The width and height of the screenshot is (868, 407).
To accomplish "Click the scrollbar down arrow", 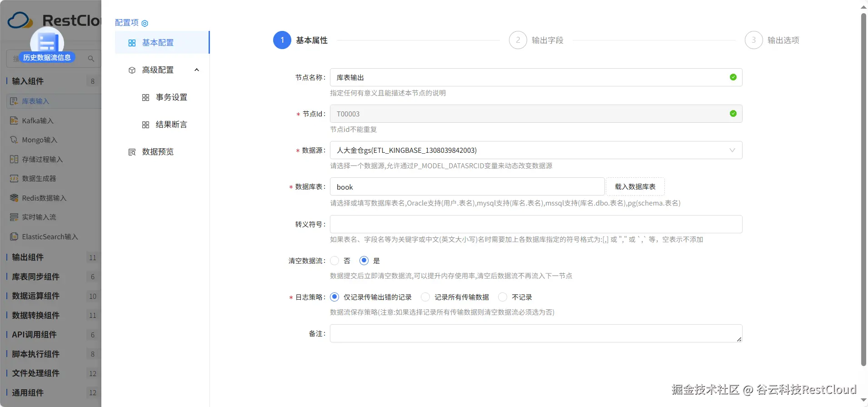I will [x=864, y=400].
